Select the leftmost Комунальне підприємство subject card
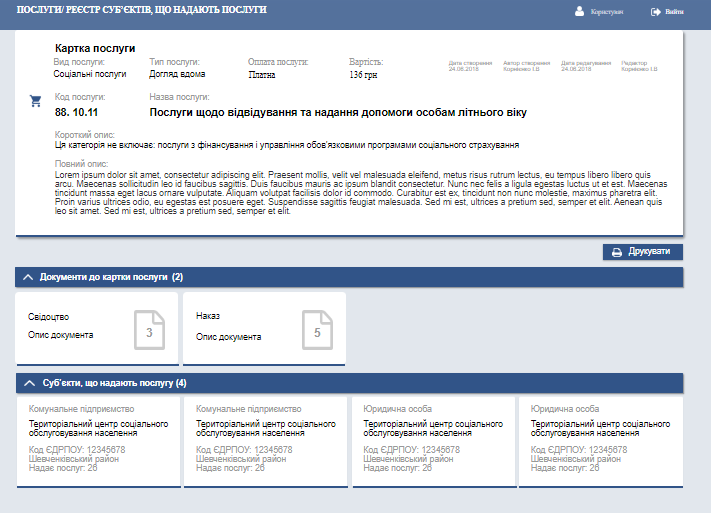The height and width of the screenshot is (513, 711). pos(98,438)
